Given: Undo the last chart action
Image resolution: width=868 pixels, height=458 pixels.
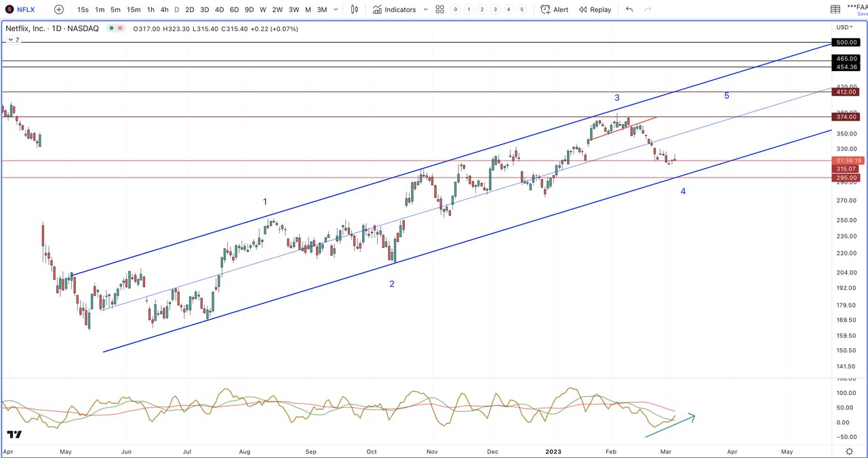Looking at the screenshot, I should [629, 9].
